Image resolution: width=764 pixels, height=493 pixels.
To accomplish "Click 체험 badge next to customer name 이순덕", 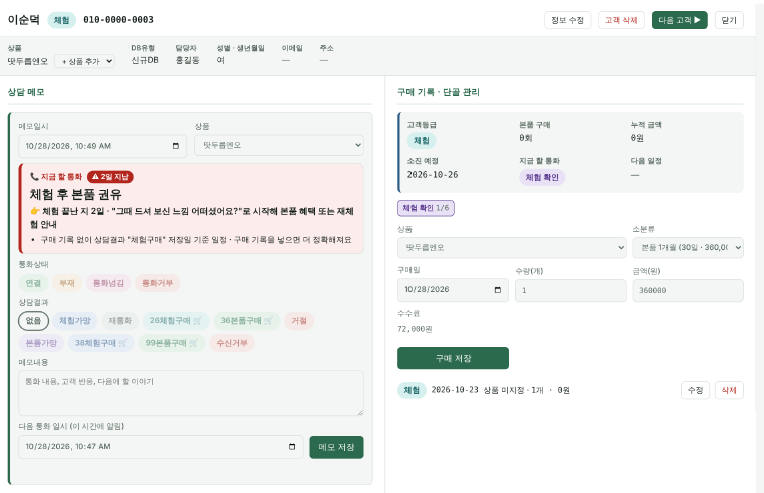I will click(61, 20).
